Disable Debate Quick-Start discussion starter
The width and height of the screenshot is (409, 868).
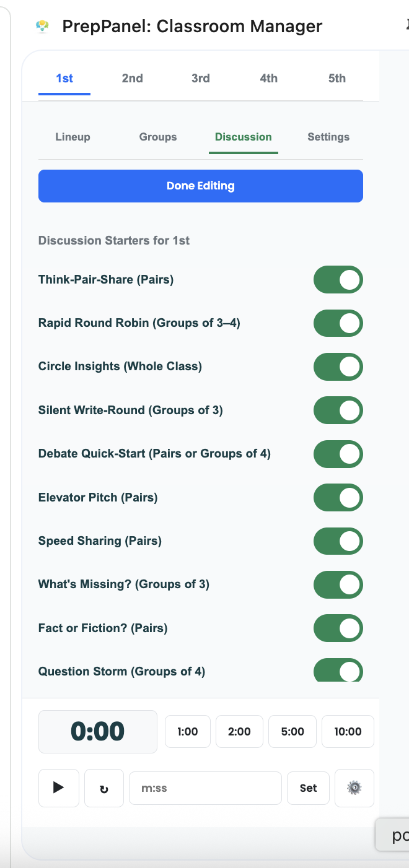[x=338, y=454]
